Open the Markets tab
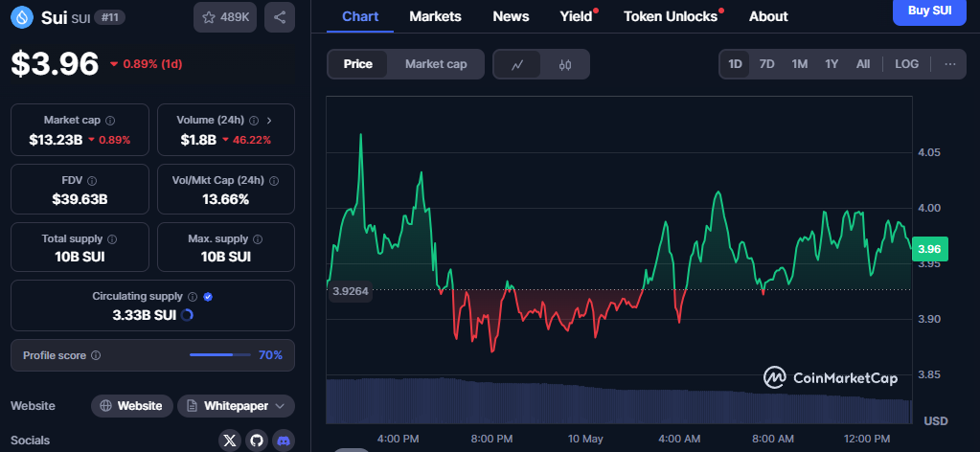 [435, 17]
